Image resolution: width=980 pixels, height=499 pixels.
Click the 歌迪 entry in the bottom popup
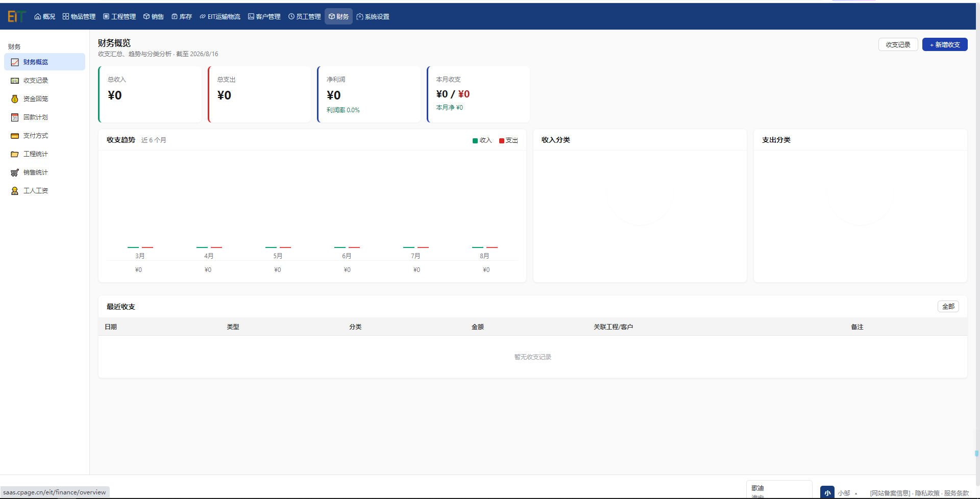pyautogui.click(x=757, y=488)
